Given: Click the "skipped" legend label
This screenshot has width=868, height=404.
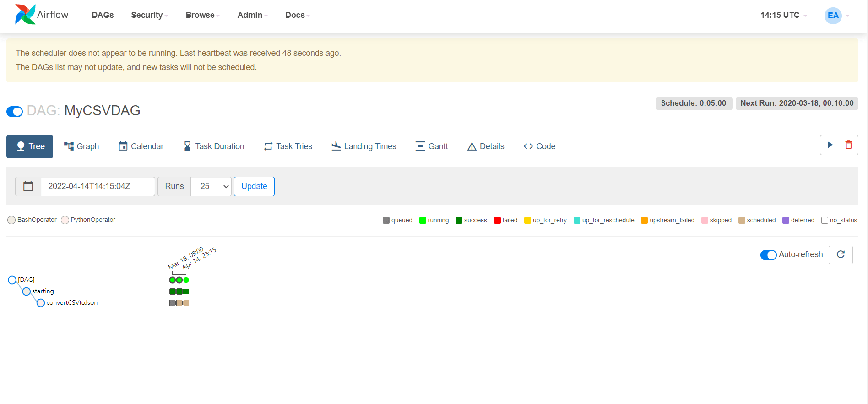Looking at the screenshot, I should click(721, 221).
